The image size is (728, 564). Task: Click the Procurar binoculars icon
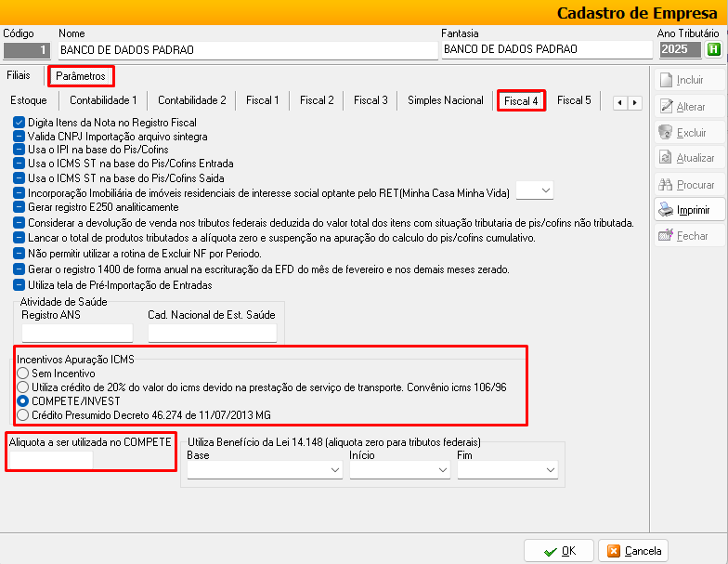pyautogui.click(x=665, y=184)
